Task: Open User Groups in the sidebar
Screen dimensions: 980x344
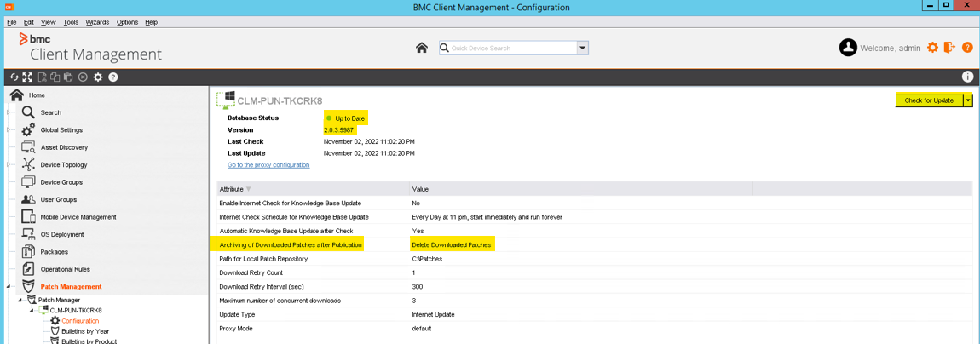Action: tap(58, 200)
